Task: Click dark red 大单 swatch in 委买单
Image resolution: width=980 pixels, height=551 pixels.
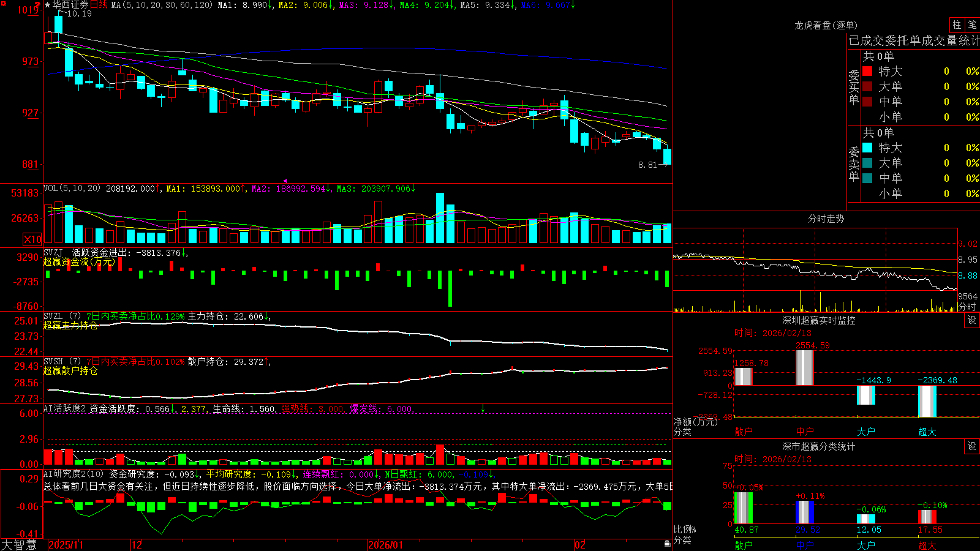Action: [867, 86]
